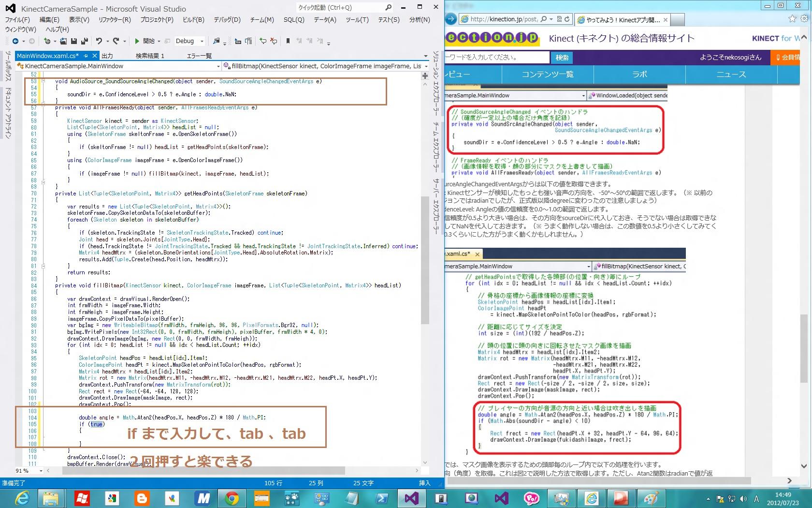This screenshot has height=508, width=812.
Task: Refresh the page in Internet Explorer
Action: (567, 19)
